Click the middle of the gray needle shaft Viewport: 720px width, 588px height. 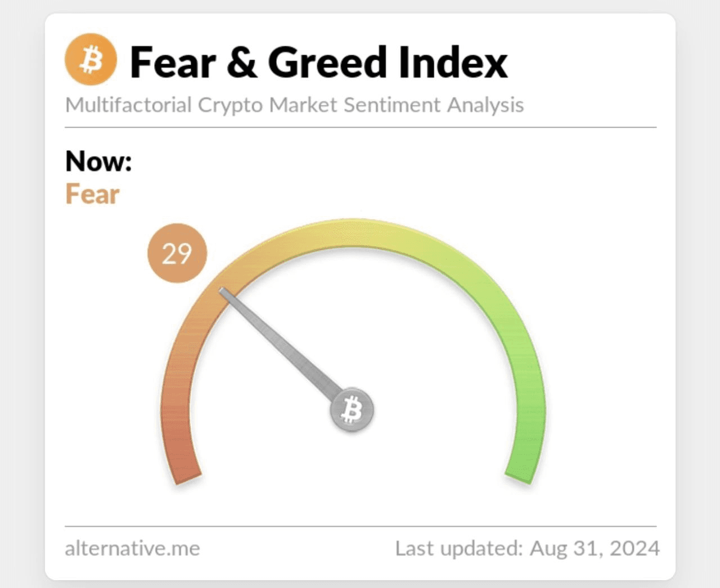point(281,344)
